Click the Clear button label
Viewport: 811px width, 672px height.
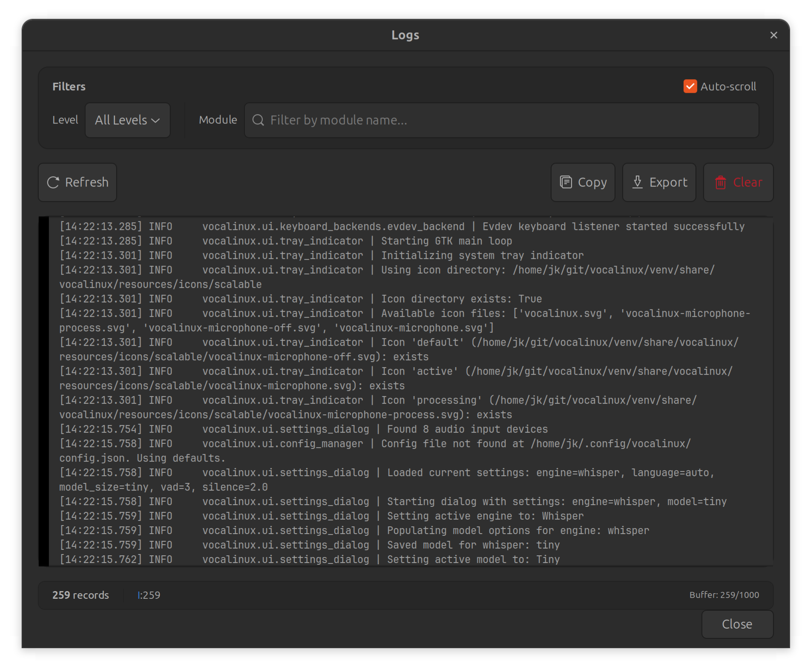coord(748,183)
